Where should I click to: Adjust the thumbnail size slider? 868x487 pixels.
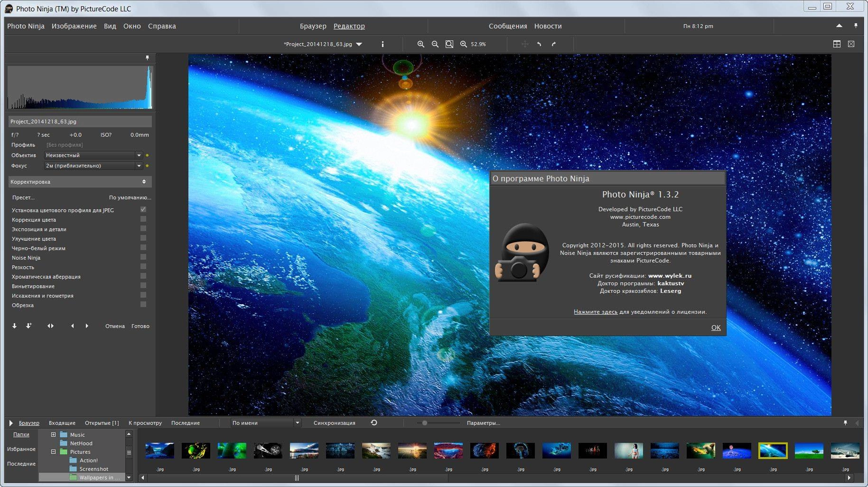[x=425, y=423]
